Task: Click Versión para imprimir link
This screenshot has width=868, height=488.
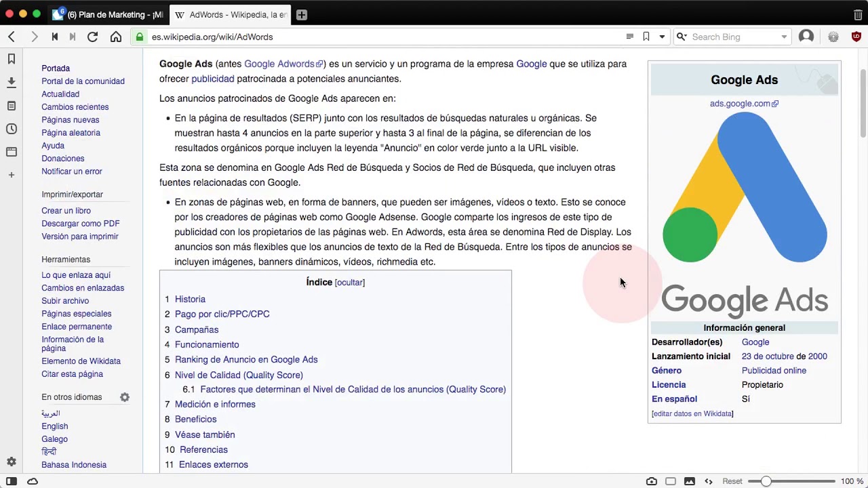Action: 80,237
